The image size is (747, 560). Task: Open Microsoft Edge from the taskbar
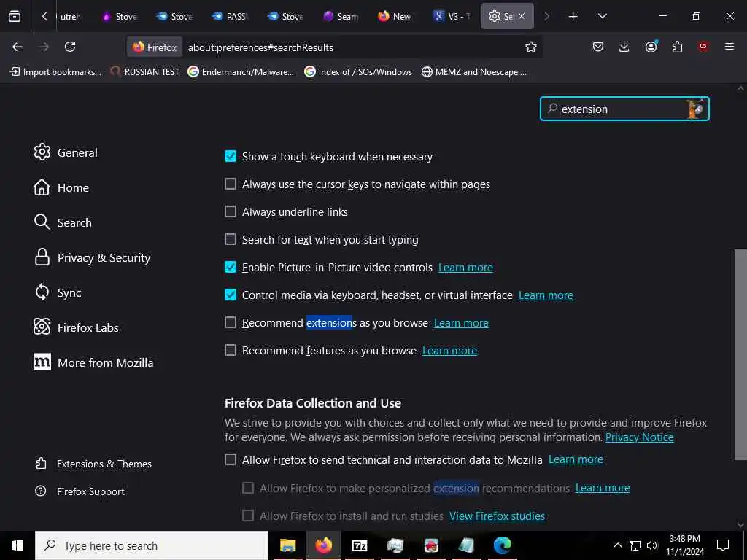(502, 545)
